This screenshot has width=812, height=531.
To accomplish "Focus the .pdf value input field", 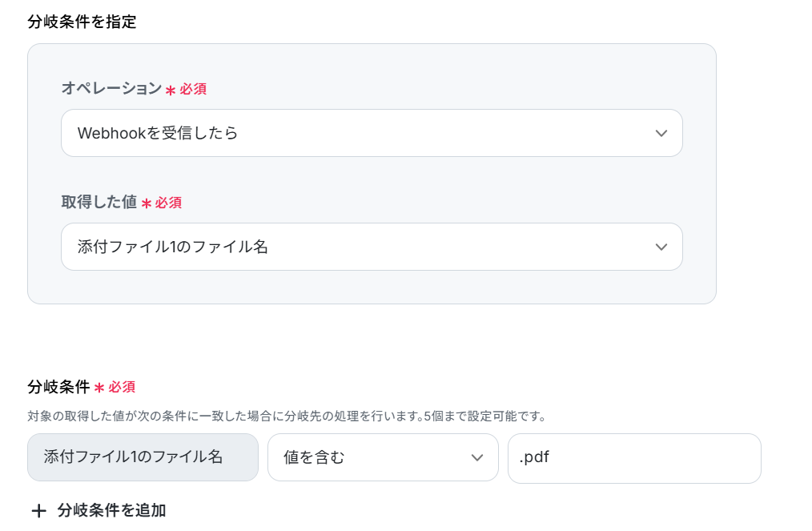I will [x=634, y=458].
